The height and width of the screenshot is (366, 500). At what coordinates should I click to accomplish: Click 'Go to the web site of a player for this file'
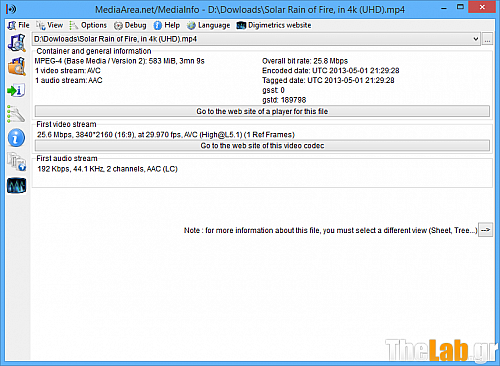(x=262, y=111)
